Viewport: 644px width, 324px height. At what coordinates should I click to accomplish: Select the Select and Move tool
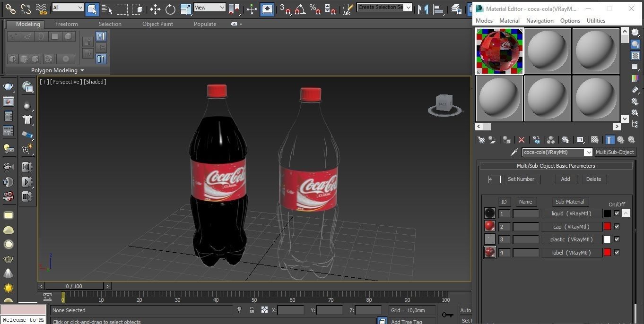click(x=156, y=8)
